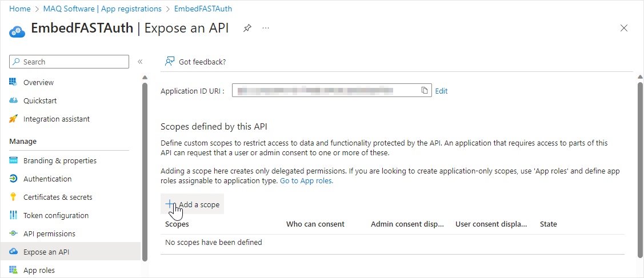Click the Certificates & secrets key icon
Viewport: 644px width, 278px height.
pos(14,197)
